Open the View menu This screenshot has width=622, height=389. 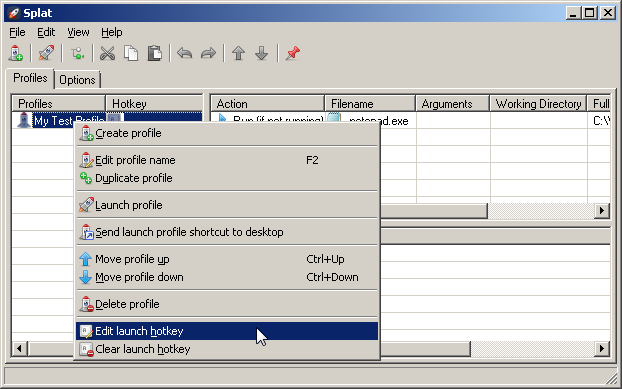pos(78,32)
